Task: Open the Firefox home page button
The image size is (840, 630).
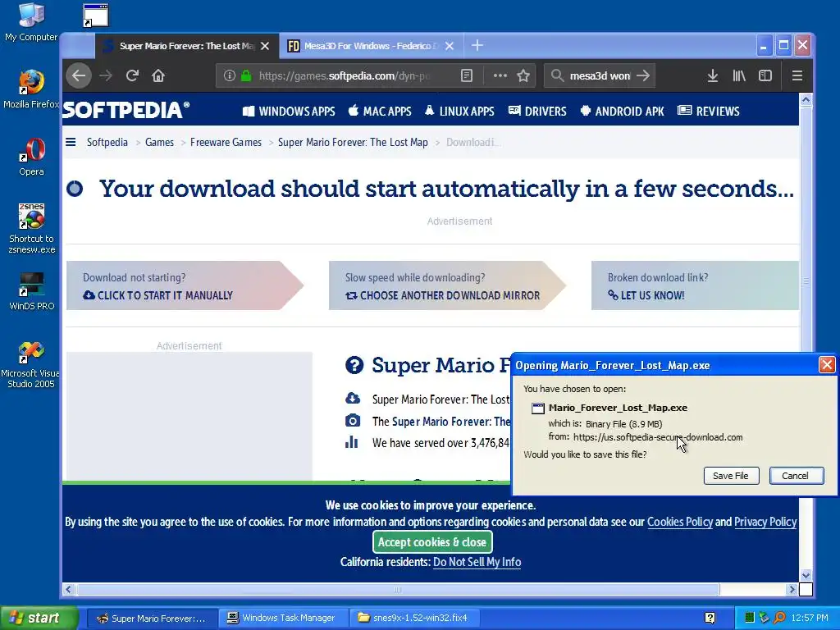Action: click(158, 75)
